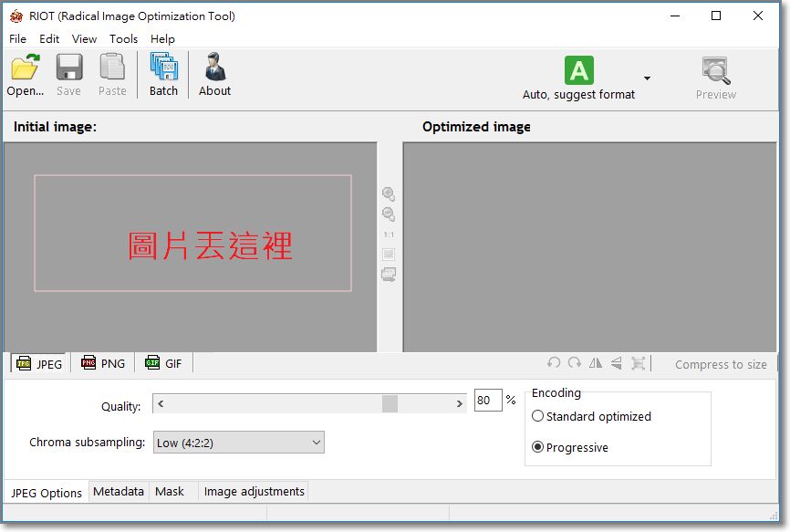Click the Quality slider thumb
This screenshot has height=532, width=790.
click(390, 403)
